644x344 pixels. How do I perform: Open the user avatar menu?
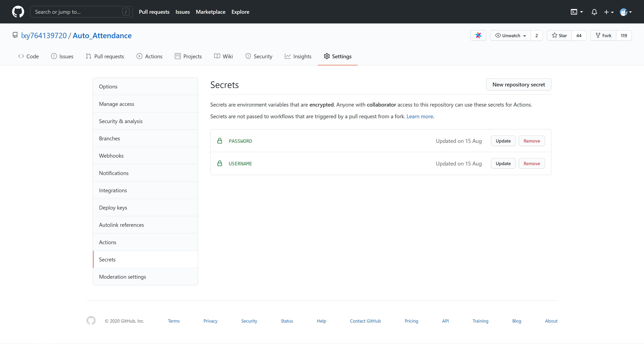coord(626,12)
